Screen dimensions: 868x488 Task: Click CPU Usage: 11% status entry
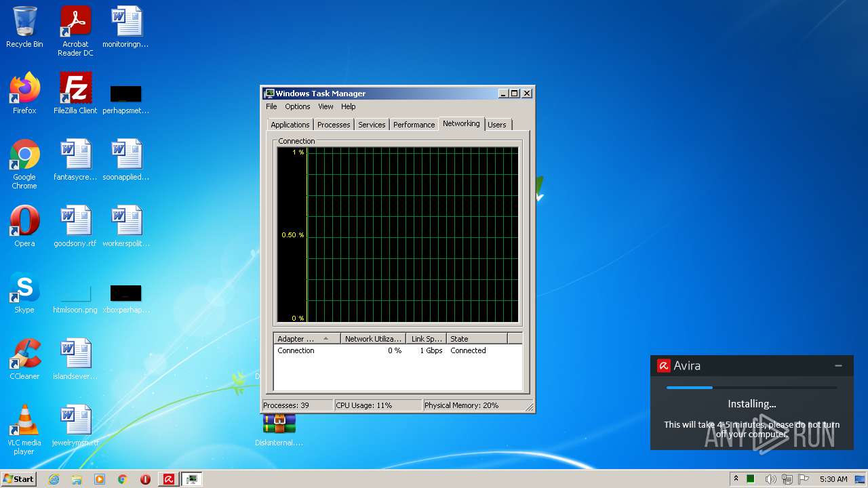(x=378, y=405)
